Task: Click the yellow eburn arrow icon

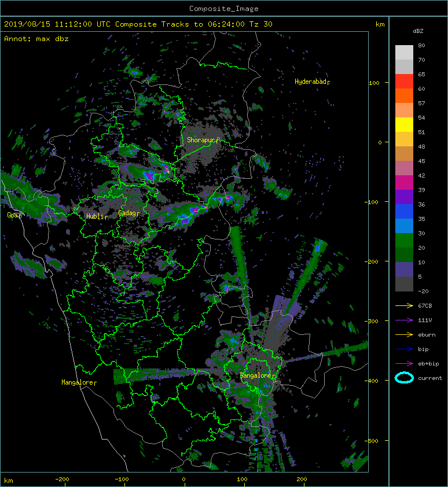Action: point(404,334)
